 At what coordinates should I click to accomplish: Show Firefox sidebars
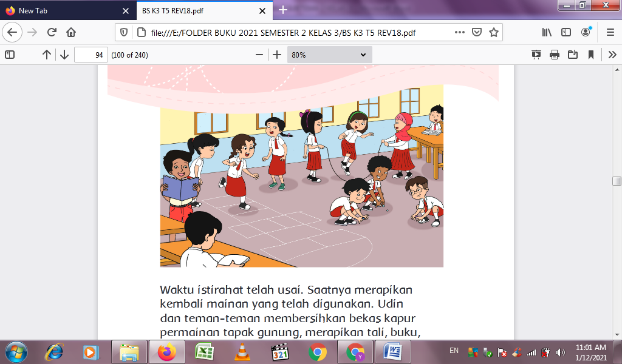point(566,33)
